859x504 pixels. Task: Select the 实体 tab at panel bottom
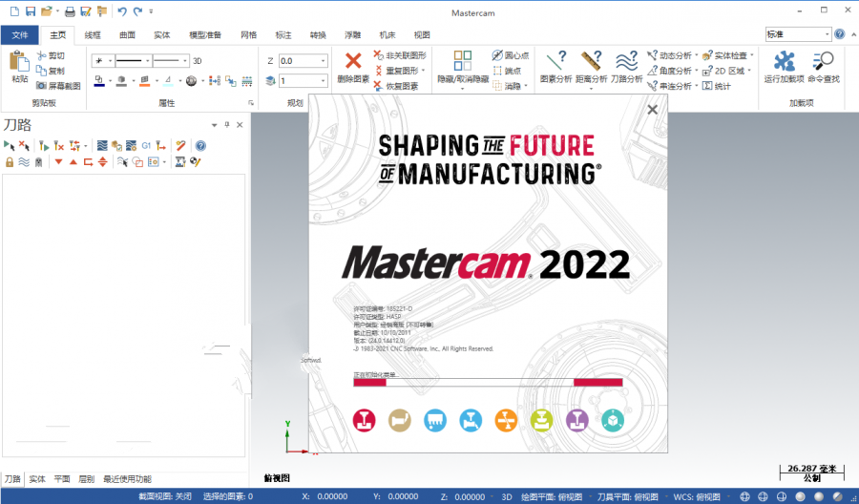tap(37, 479)
